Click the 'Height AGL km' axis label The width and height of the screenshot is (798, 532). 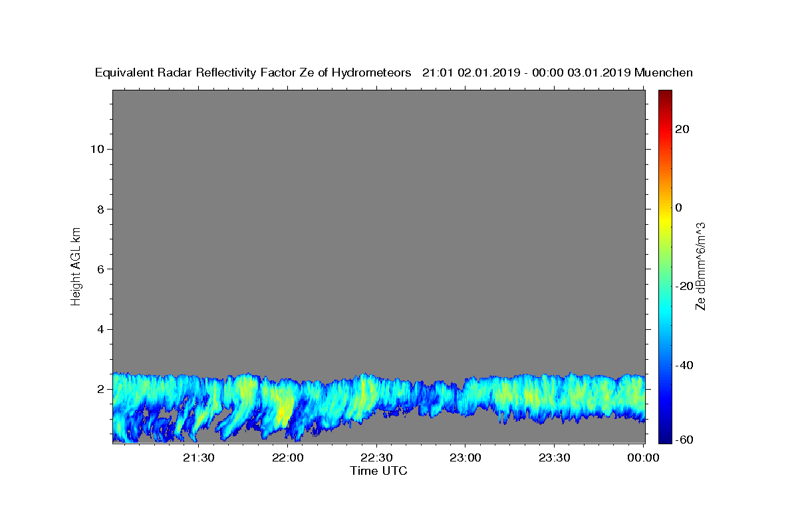pyautogui.click(x=76, y=266)
